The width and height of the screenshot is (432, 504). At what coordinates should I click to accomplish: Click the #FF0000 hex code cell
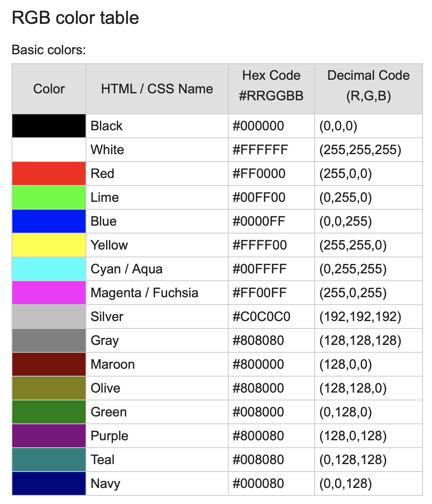[259, 173]
